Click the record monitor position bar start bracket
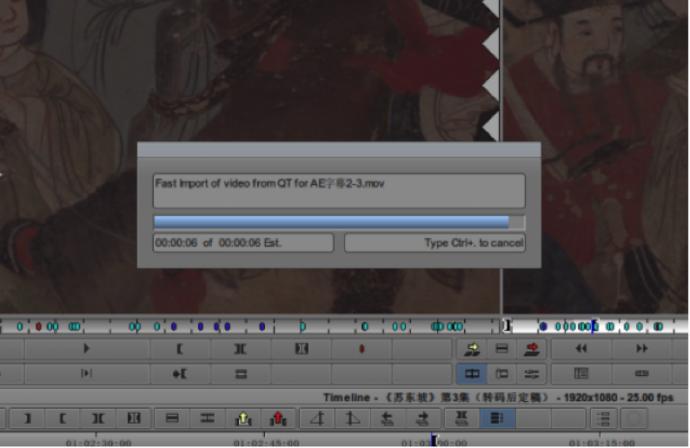This screenshot has height=448, width=690. 507,326
